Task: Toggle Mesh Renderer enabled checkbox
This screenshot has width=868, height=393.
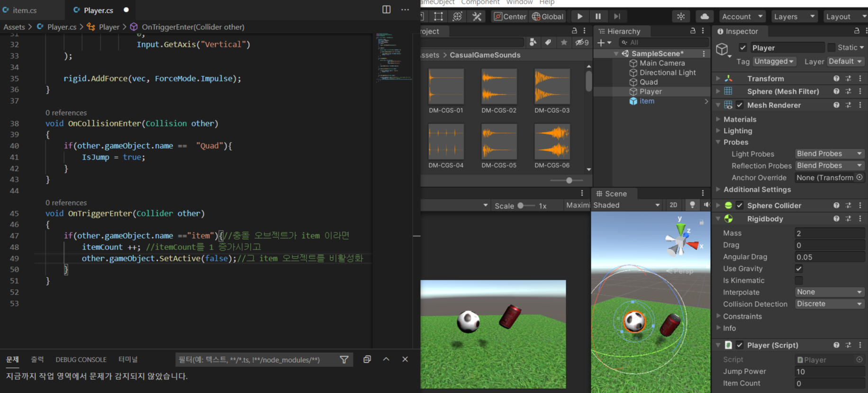Action: pyautogui.click(x=740, y=105)
